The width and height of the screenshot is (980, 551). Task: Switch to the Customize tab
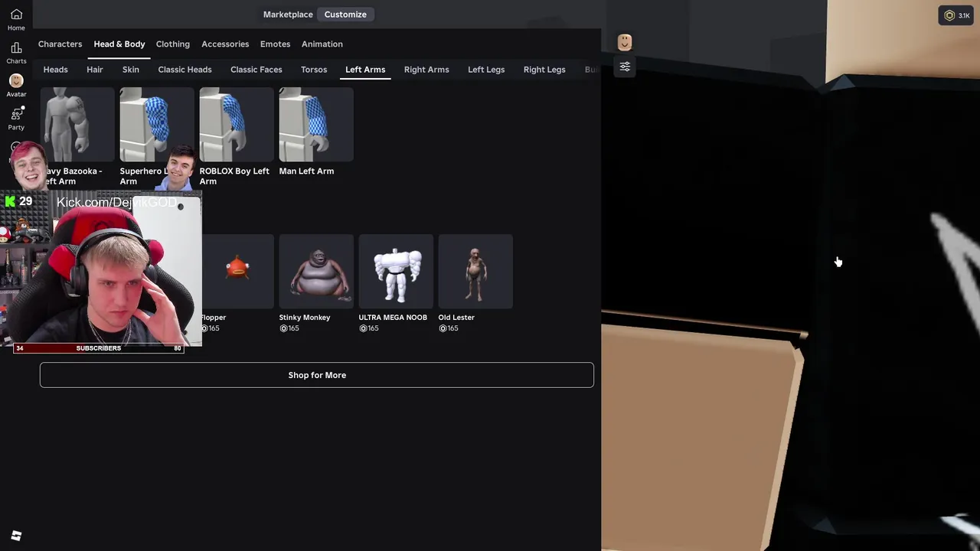click(x=345, y=15)
